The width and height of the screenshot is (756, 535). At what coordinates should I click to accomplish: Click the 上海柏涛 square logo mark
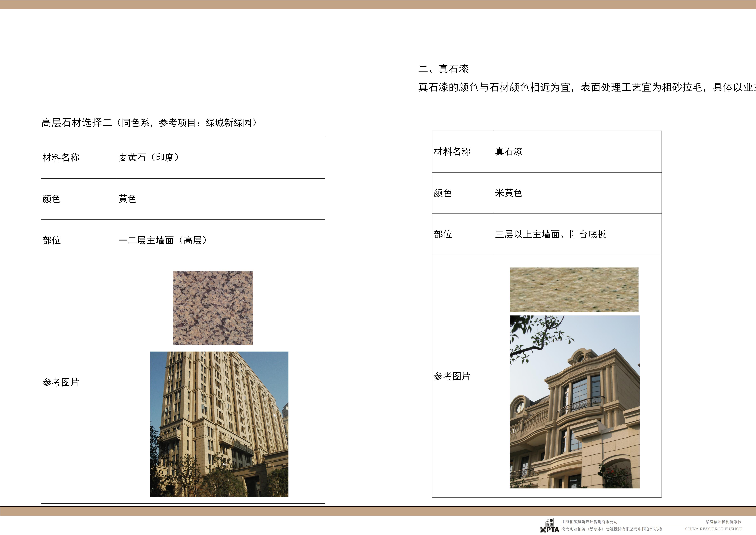[x=550, y=522]
